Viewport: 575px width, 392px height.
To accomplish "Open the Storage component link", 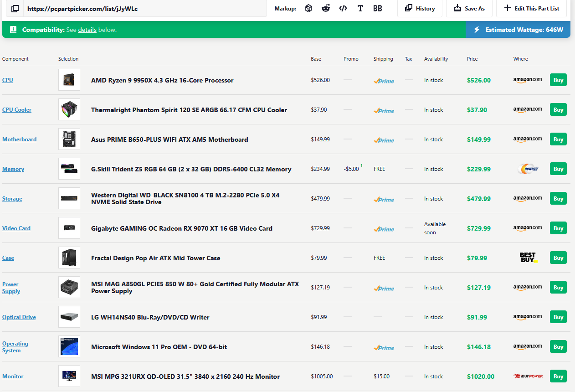I will click(12, 199).
